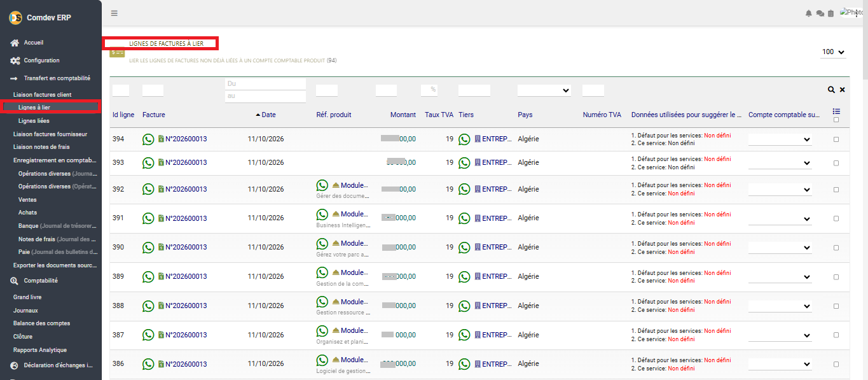This screenshot has height=380, width=868.
Task: Click the building company icon in row 390
Action: coord(478,247)
